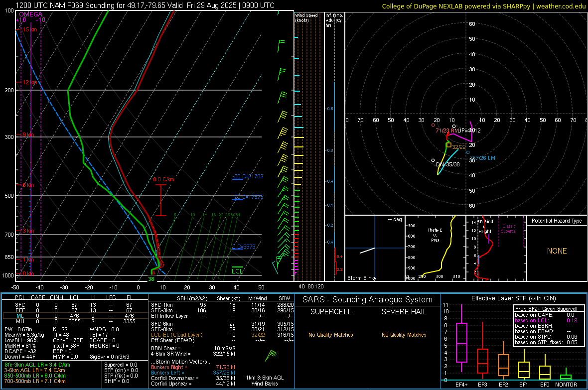This screenshot has height=390, width=588.
Task: Click the SEVERE HAIL analogue heading
Action: click(x=404, y=312)
